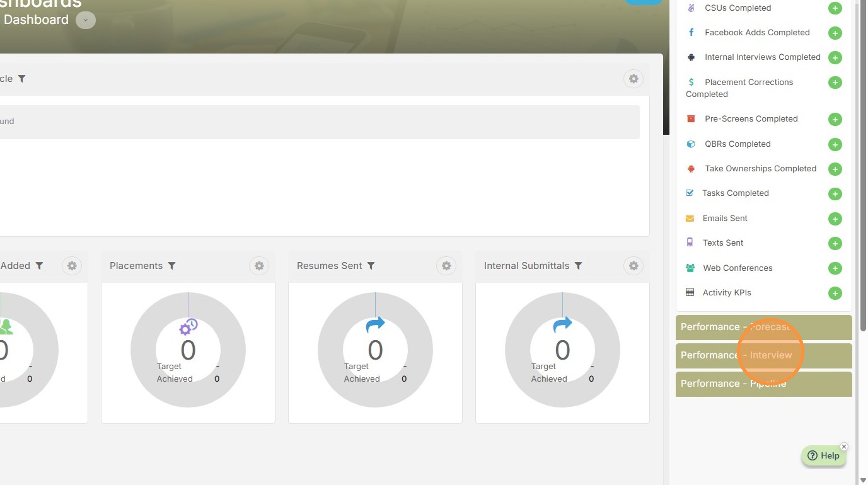Open the Help button
This screenshot has width=868, height=485.
tap(823, 456)
